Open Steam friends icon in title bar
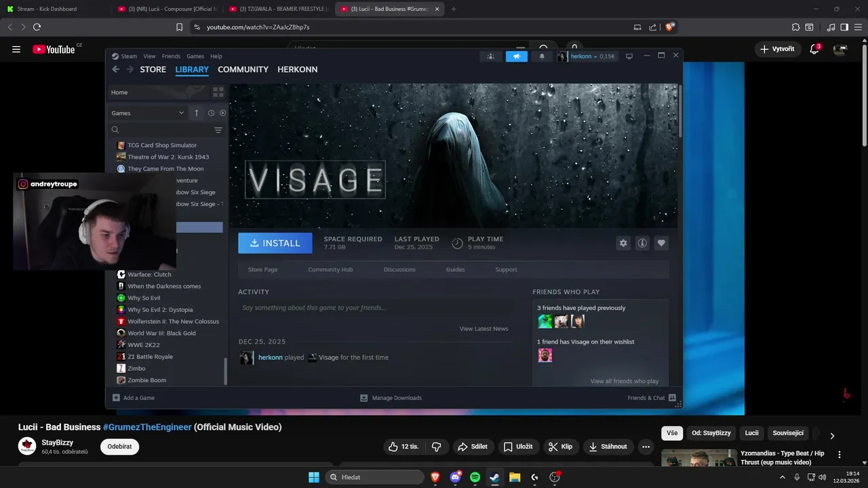The height and width of the screenshot is (488, 868). coord(490,56)
